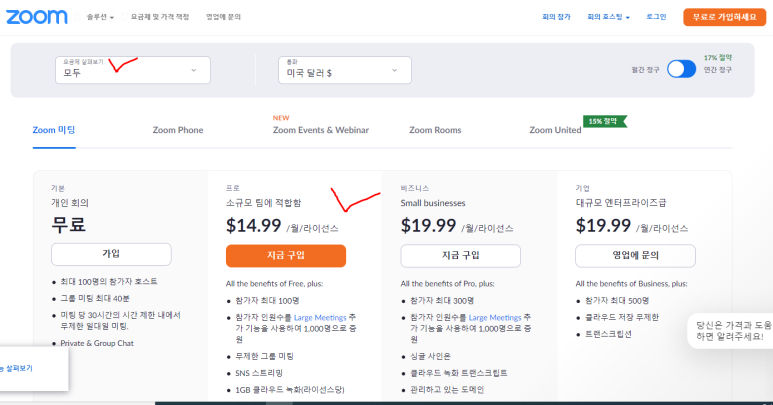
Task: Click the Zoom logo
Action: [x=36, y=17]
